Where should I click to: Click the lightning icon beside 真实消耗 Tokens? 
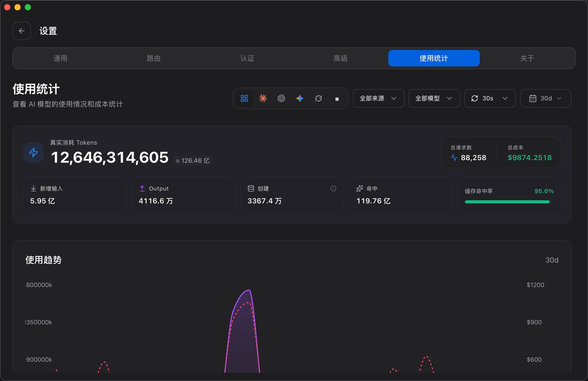point(33,152)
